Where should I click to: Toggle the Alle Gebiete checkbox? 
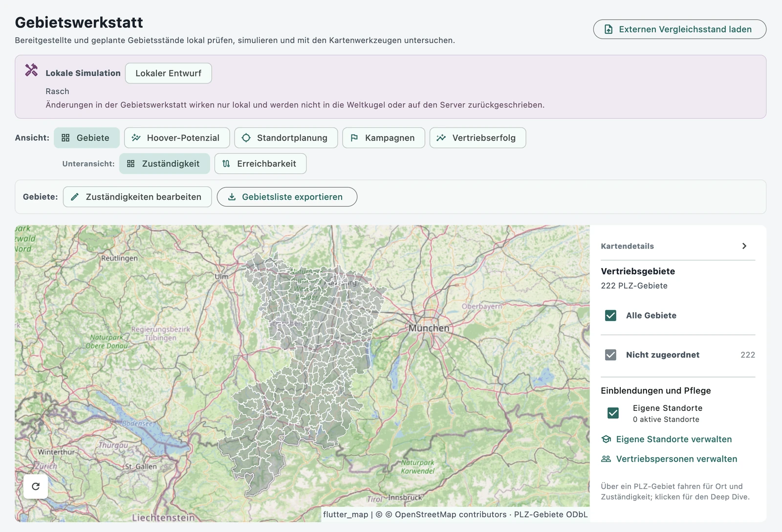coord(610,316)
